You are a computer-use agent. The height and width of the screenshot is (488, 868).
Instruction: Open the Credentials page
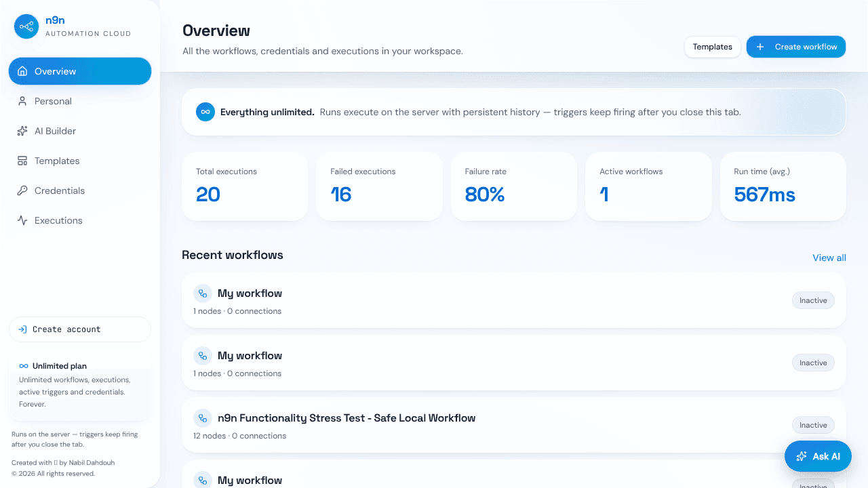tap(80, 190)
